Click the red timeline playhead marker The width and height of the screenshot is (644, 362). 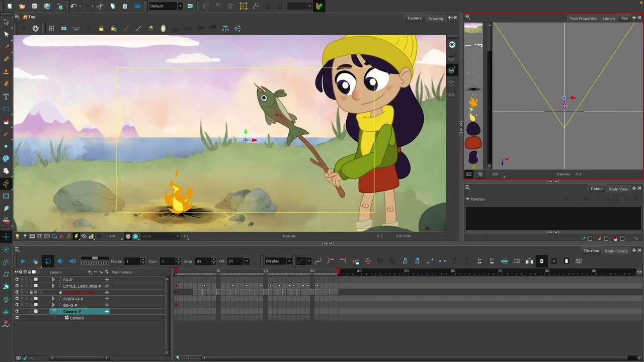pyautogui.click(x=176, y=271)
